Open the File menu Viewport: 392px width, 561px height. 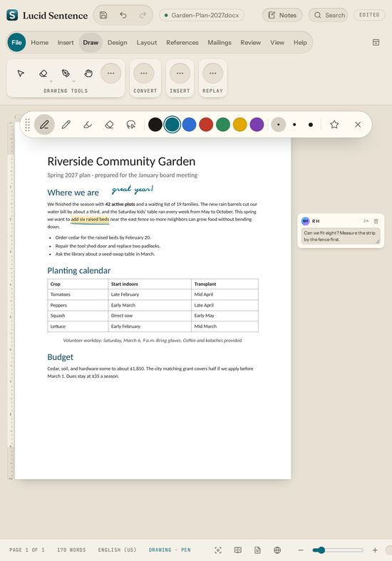(16, 42)
